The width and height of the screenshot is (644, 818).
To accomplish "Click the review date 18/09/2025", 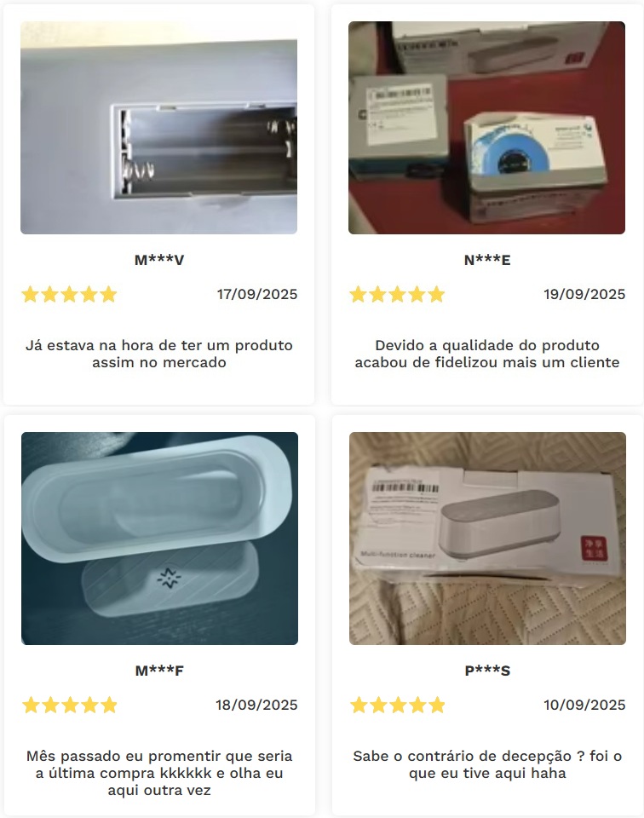I will [256, 705].
